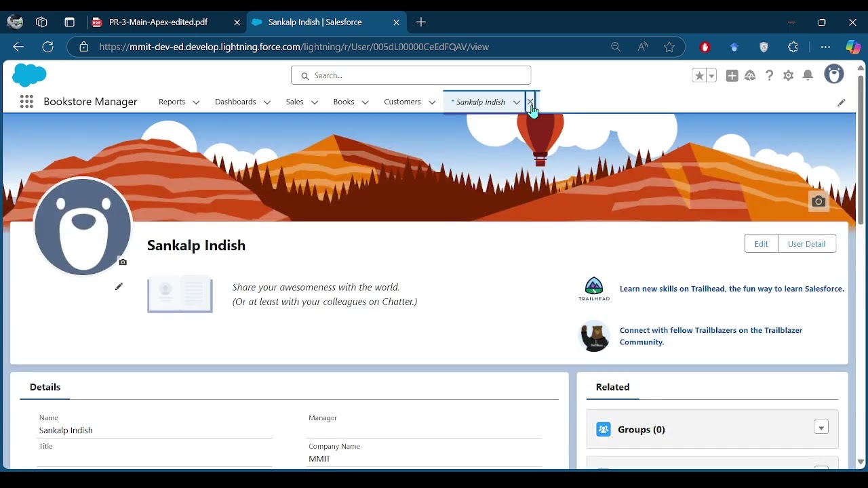This screenshot has height=488, width=868.
Task: Close the Sankalp Indish navigation tab
Action: click(x=530, y=102)
